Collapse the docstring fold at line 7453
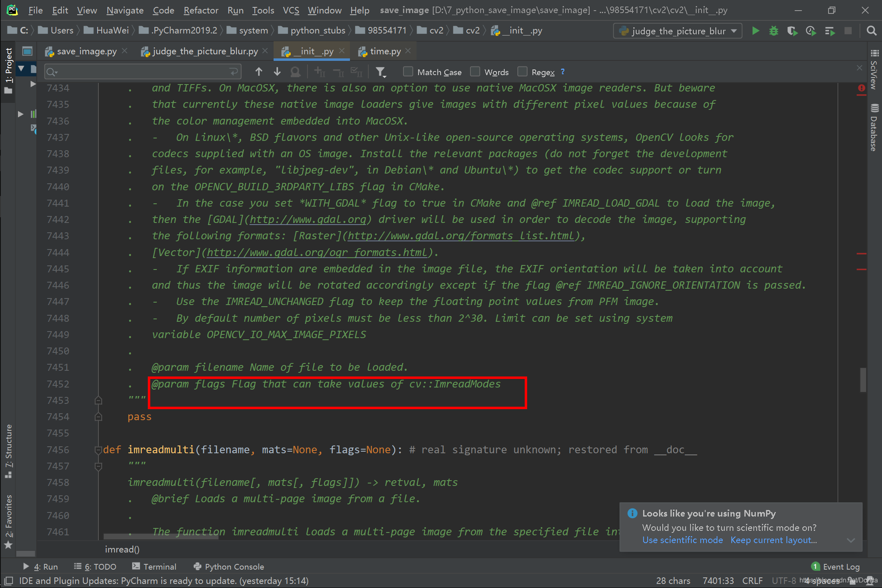 (x=98, y=401)
